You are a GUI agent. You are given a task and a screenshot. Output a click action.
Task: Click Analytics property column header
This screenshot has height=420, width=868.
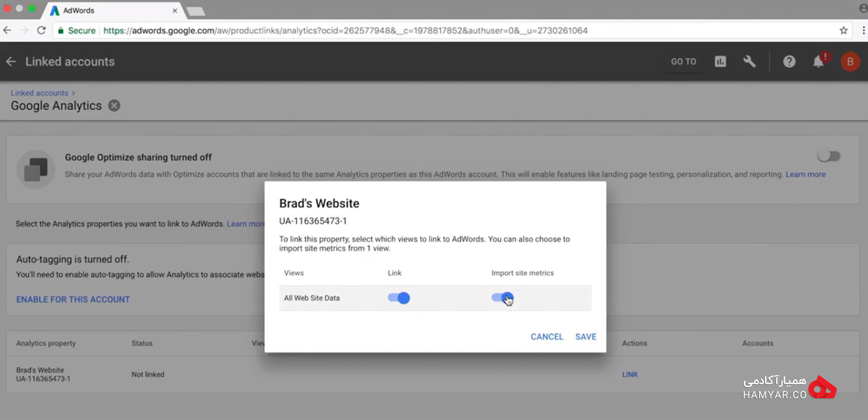coord(46,343)
